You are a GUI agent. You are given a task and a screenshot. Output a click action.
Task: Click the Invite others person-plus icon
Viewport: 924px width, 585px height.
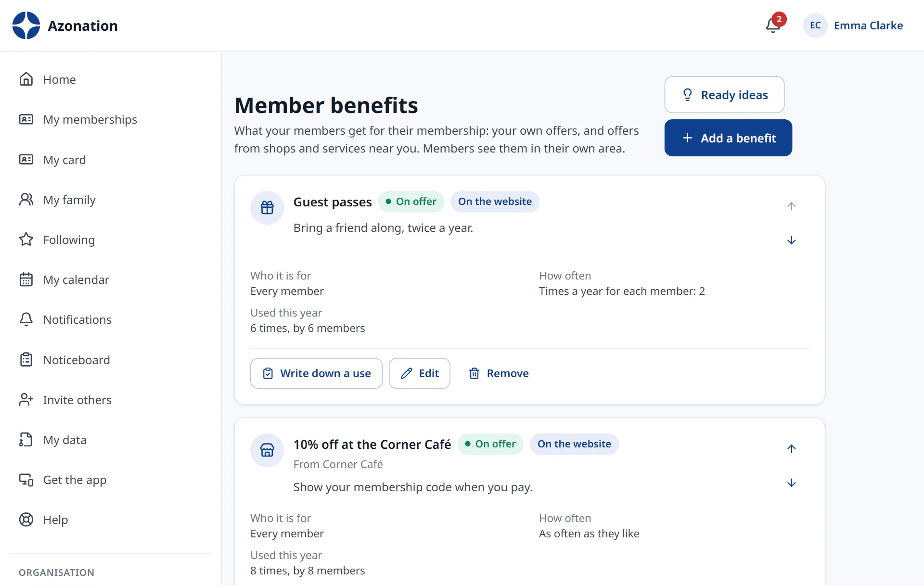(26, 400)
